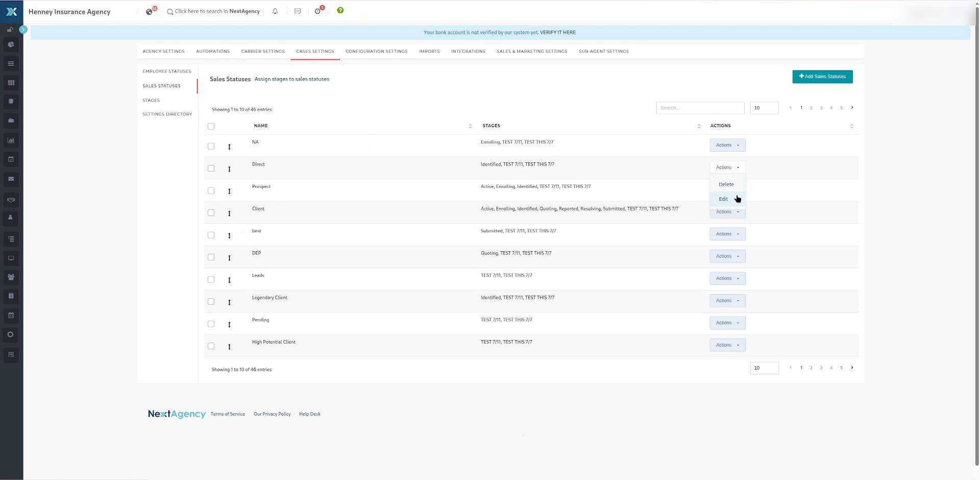The width and height of the screenshot is (980, 480).
Task: Check the box for High Potential Client
Action: tap(211, 346)
